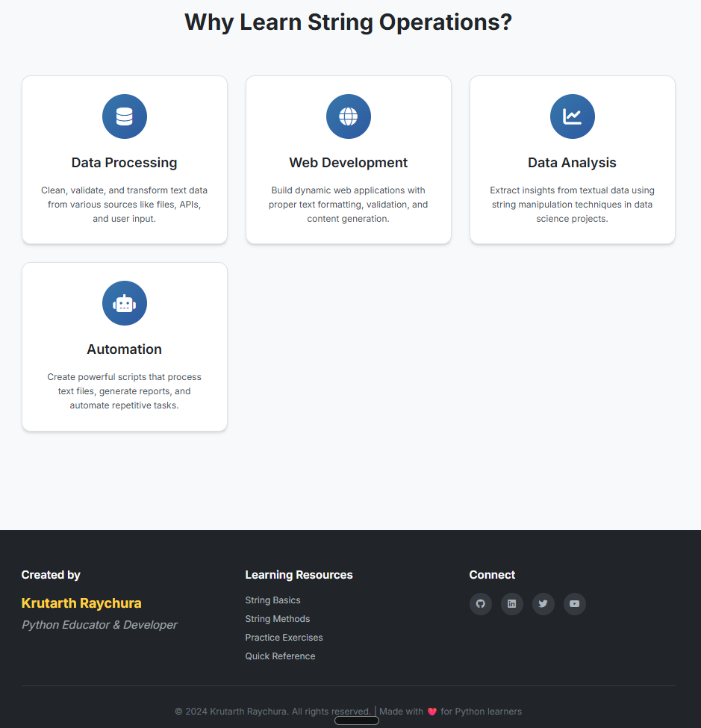Image resolution: width=701 pixels, height=728 pixels.
Task: Click the Krutarth Raychura author name
Action: pyautogui.click(x=81, y=603)
